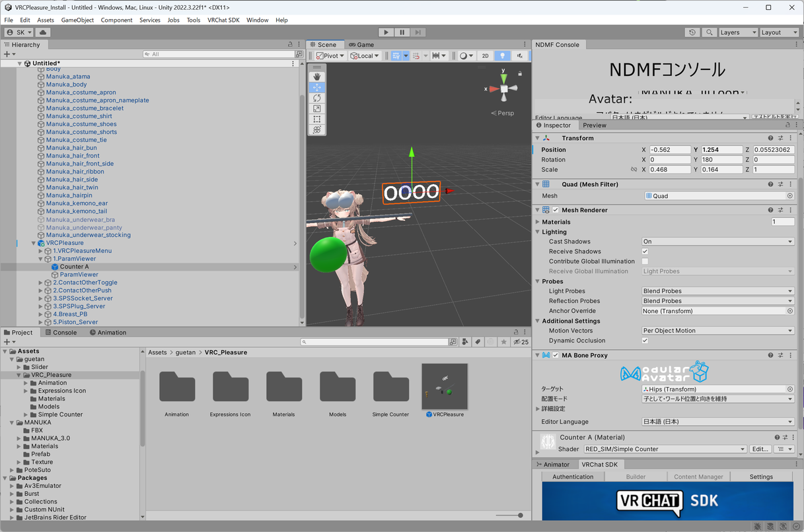This screenshot has height=532, width=804.
Task: Switch to the Preview tab
Action: [x=594, y=125]
